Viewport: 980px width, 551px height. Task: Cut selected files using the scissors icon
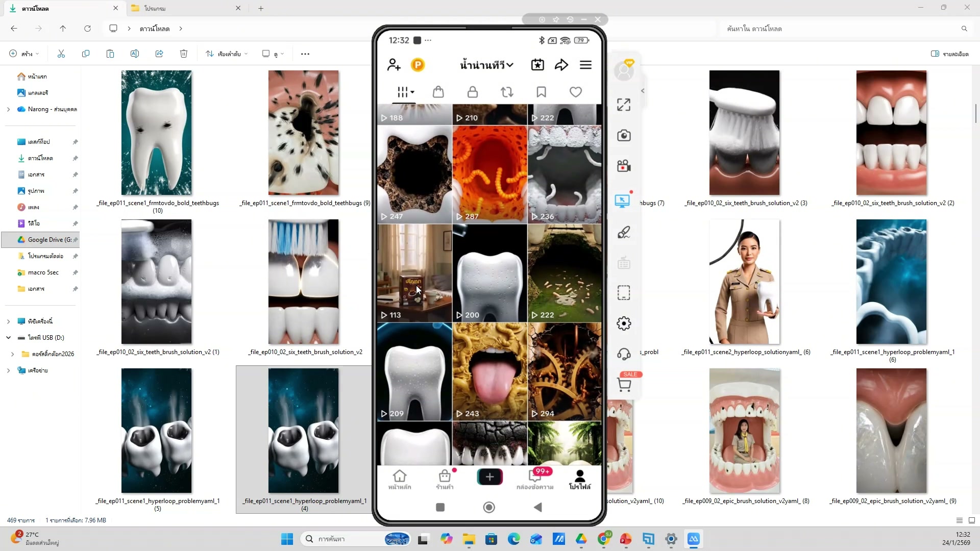[x=61, y=54]
